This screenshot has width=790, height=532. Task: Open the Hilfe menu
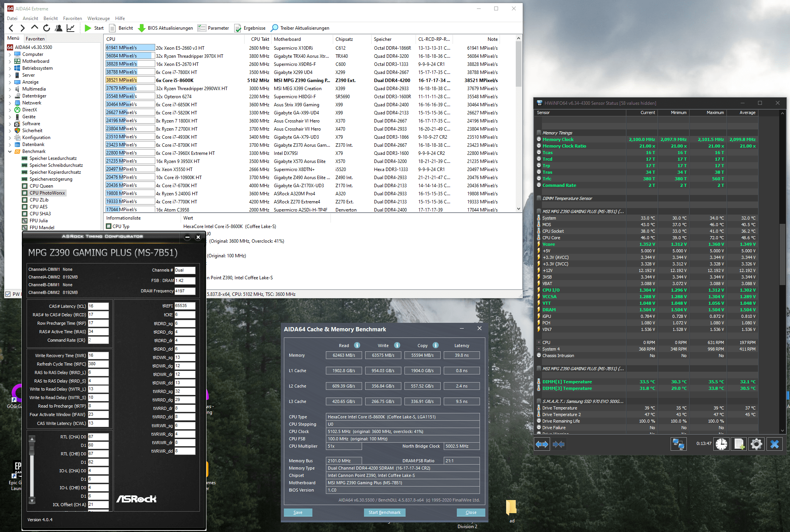pos(120,18)
